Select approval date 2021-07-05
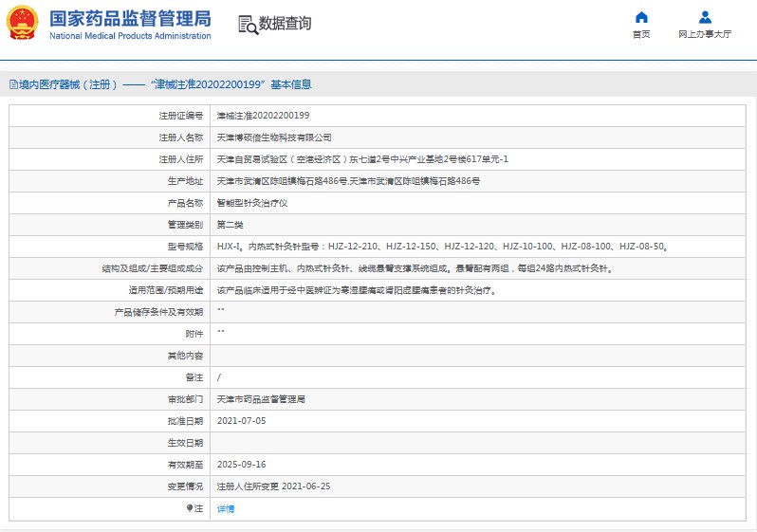The width and height of the screenshot is (757, 532). click(241, 421)
